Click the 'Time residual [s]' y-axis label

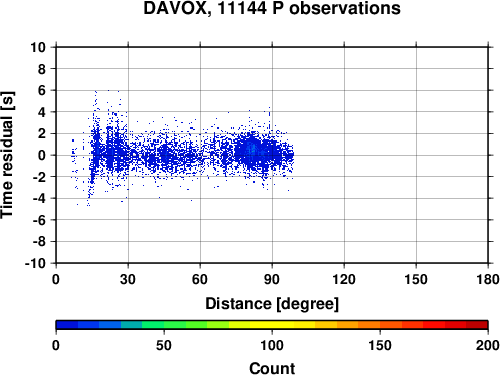pyautogui.click(x=7, y=155)
